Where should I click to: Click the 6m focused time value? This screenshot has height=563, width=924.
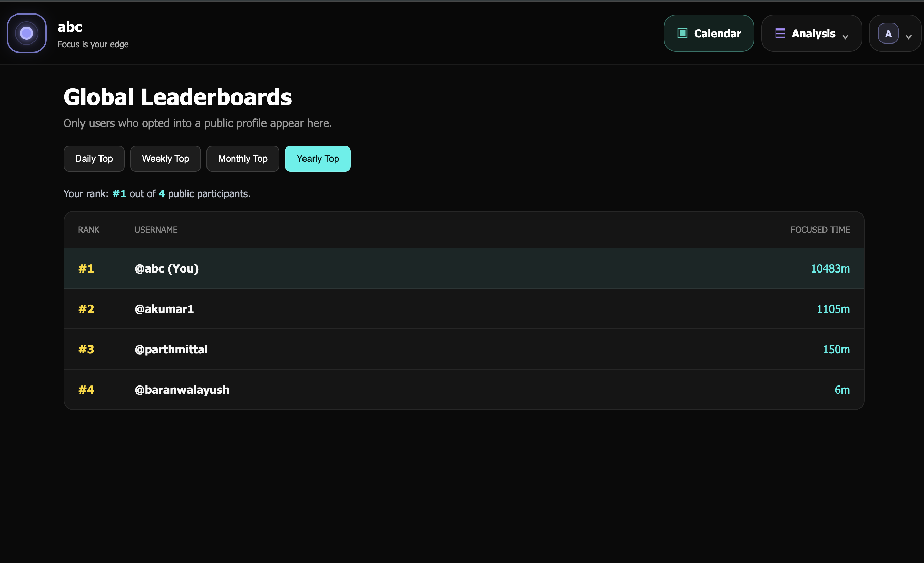pos(842,390)
